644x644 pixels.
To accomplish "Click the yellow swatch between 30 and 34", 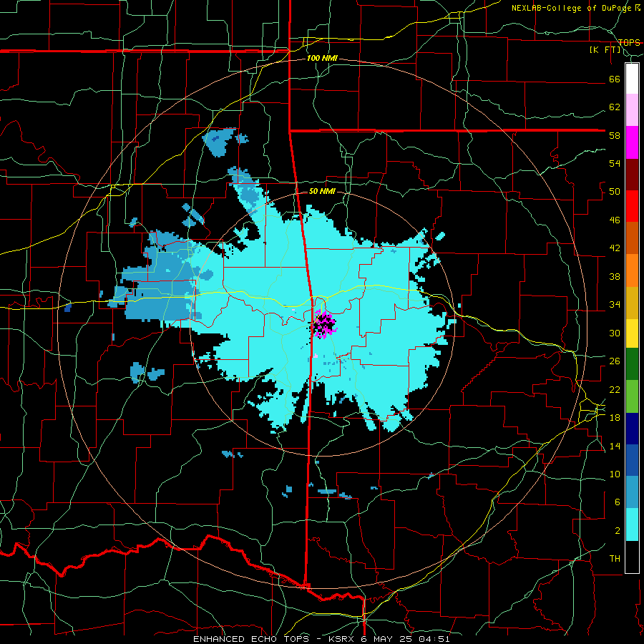I will (632, 333).
